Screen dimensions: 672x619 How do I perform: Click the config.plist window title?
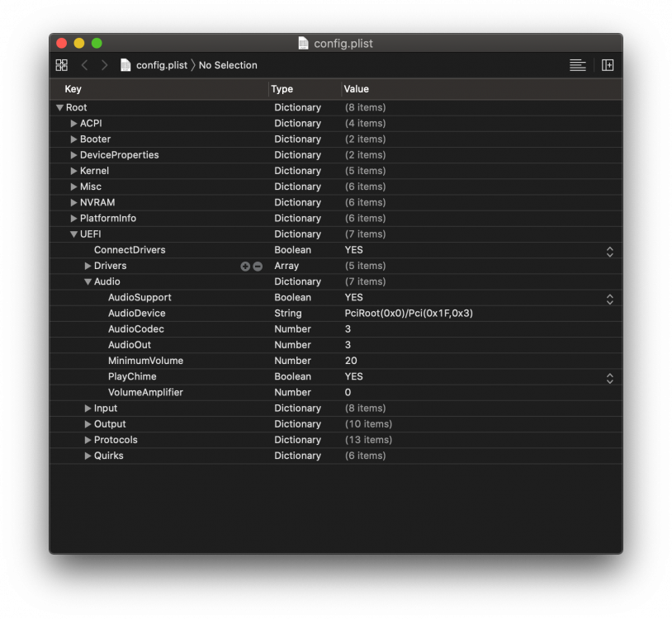343,43
